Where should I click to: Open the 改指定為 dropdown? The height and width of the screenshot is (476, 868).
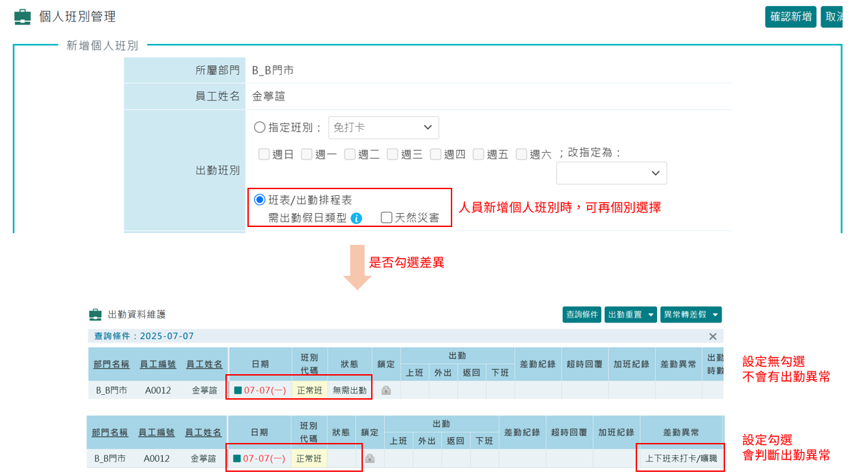611,173
